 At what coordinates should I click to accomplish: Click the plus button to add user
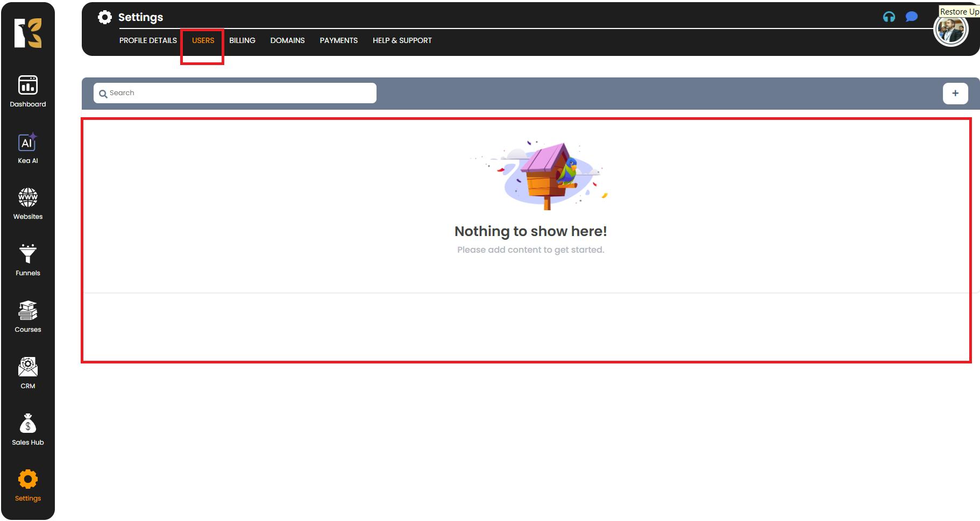click(x=955, y=93)
